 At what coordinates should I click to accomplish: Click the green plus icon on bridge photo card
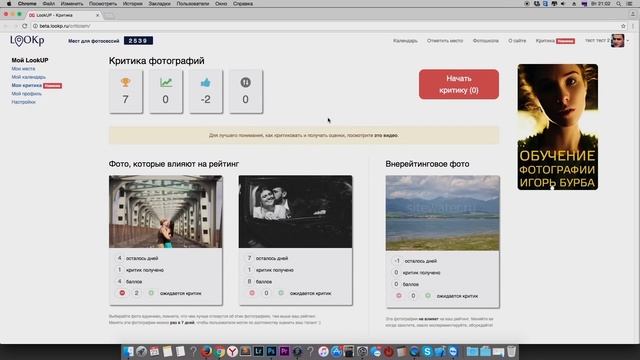tap(151, 293)
